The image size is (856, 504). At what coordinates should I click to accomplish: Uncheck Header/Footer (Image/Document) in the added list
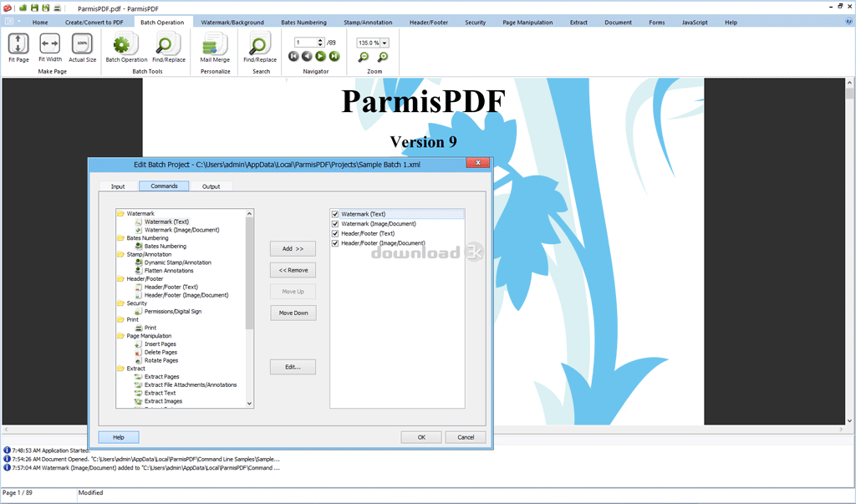(335, 243)
